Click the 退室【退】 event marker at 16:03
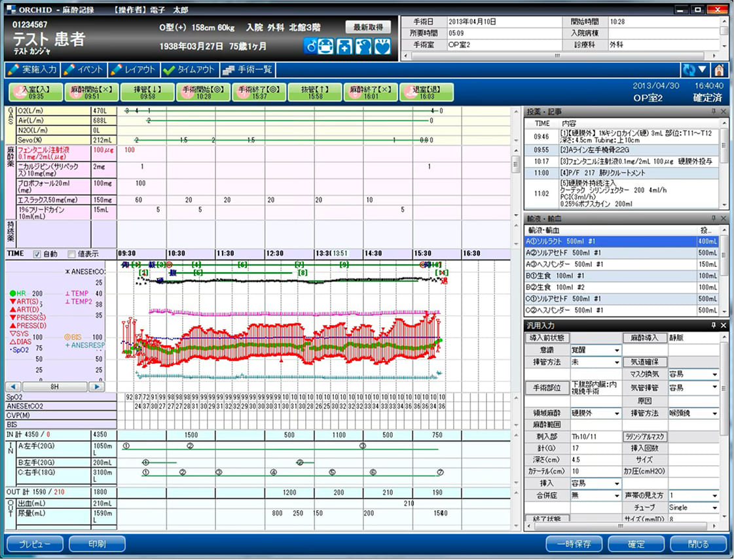The height and width of the screenshot is (560, 734). coord(426,92)
